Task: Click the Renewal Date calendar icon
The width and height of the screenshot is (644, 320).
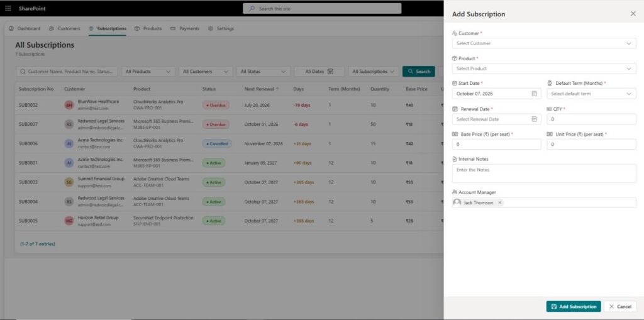Action: click(534, 119)
